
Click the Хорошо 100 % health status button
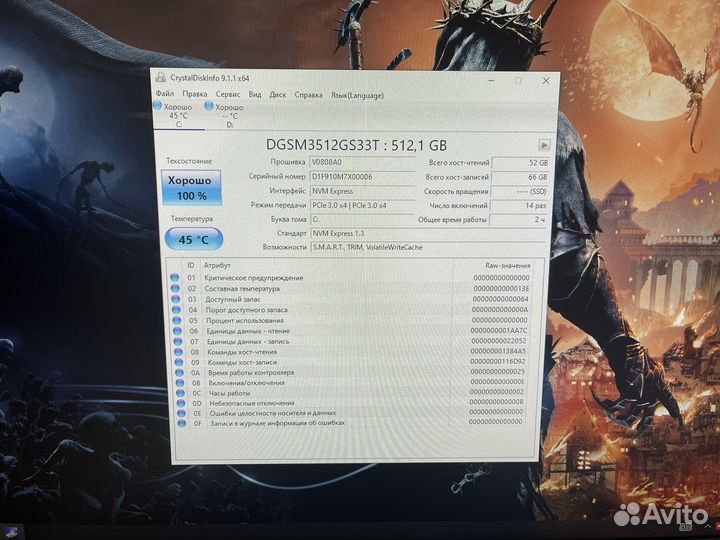pos(191,188)
